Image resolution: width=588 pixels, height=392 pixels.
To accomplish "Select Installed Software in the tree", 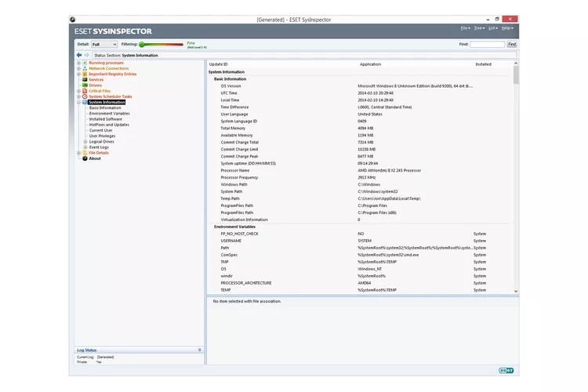I will [x=106, y=119].
